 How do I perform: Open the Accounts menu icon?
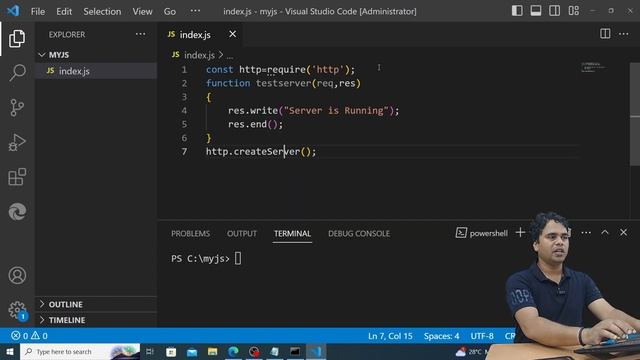pos(17,275)
